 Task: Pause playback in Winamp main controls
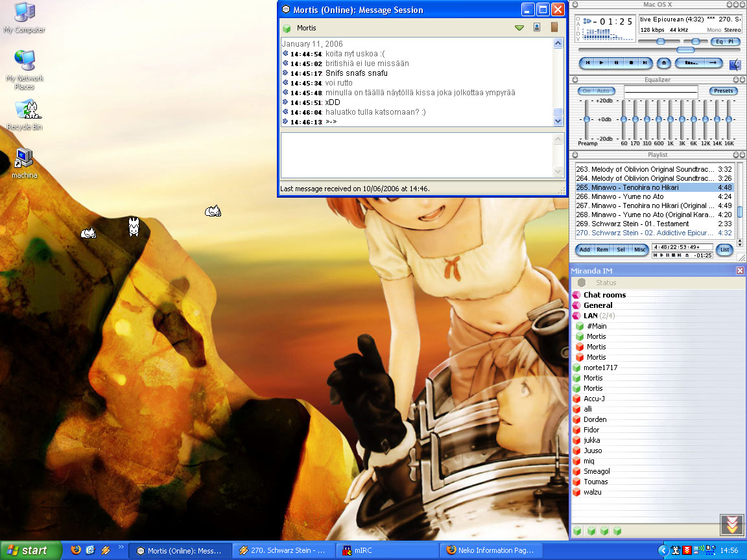tap(616, 62)
